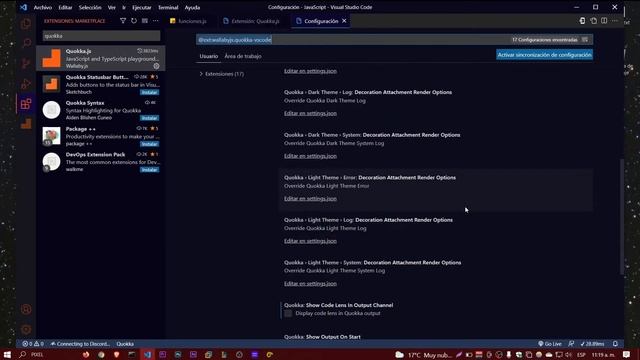The height and width of the screenshot is (360, 640).
Task: Select DevOps Extension Pack entry
Action: tap(101, 162)
